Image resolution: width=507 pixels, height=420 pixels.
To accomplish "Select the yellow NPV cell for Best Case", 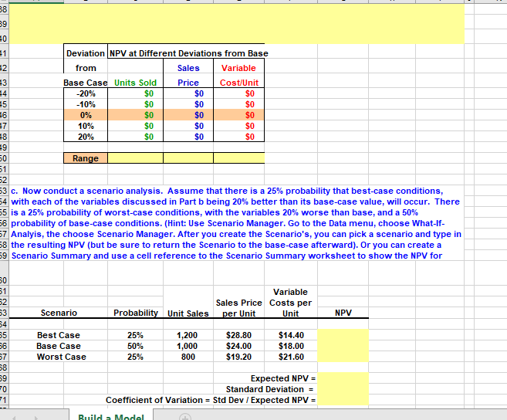I will [343, 335].
